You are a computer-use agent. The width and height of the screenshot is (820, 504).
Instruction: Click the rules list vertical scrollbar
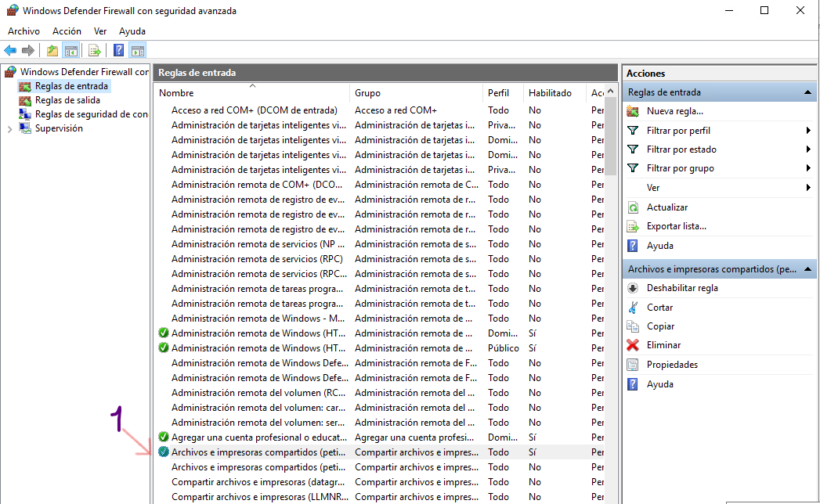[611, 313]
